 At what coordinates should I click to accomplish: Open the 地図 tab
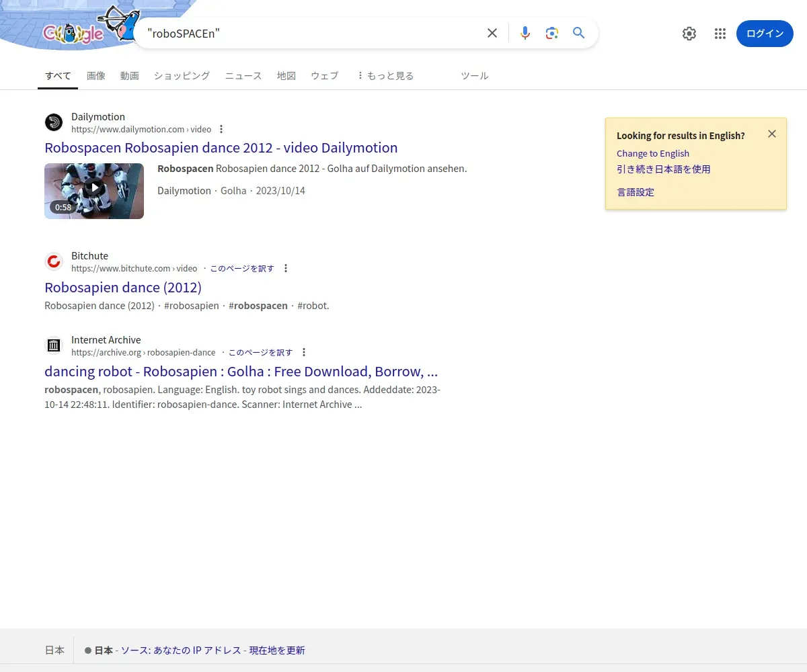pyautogui.click(x=286, y=76)
